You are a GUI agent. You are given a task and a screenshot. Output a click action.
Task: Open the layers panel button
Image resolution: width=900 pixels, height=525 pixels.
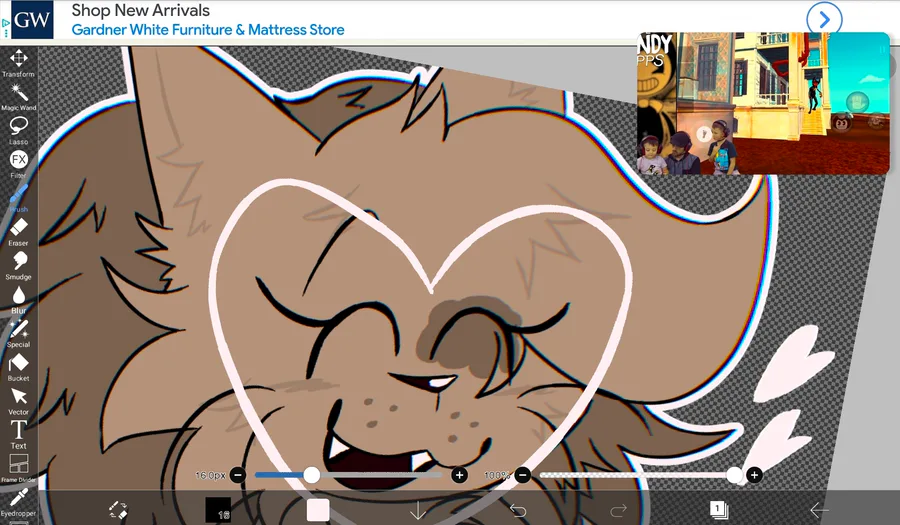[719, 510]
